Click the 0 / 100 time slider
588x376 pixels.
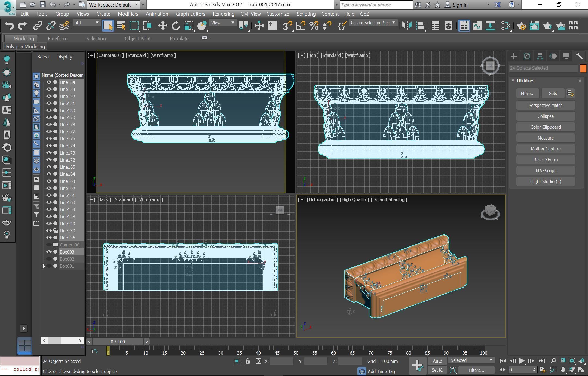tap(118, 341)
